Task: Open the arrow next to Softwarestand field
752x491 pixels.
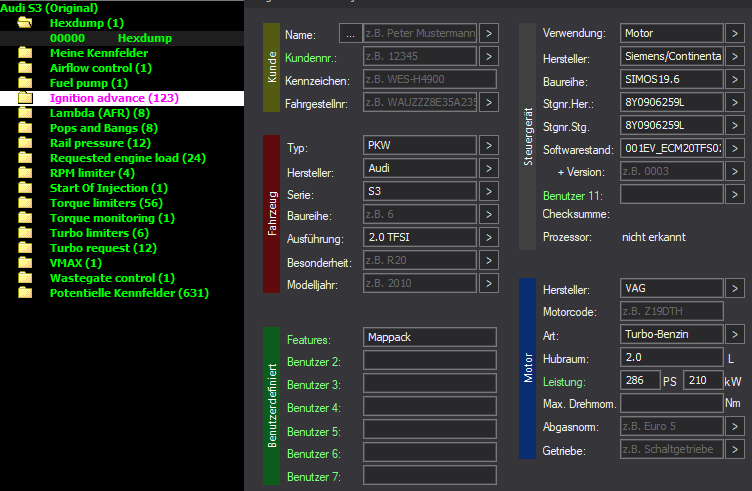Action: coord(734,148)
